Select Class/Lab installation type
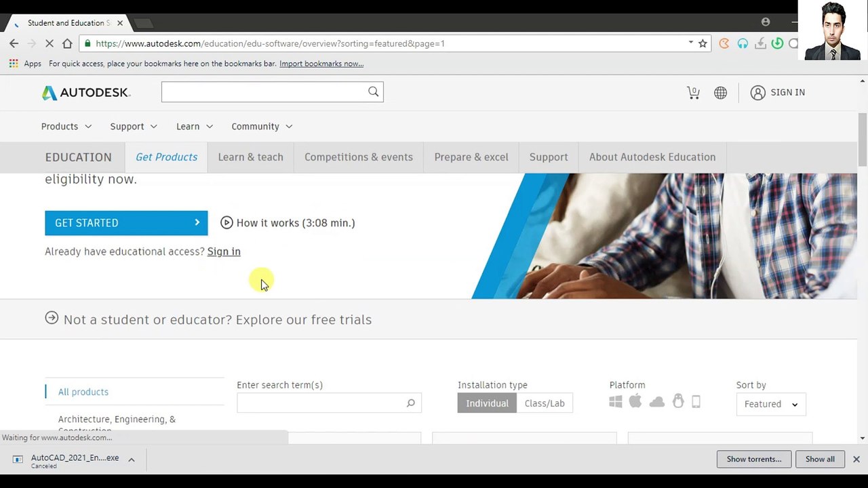Image resolution: width=868 pixels, height=488 pixels. [x=545, y=403]
